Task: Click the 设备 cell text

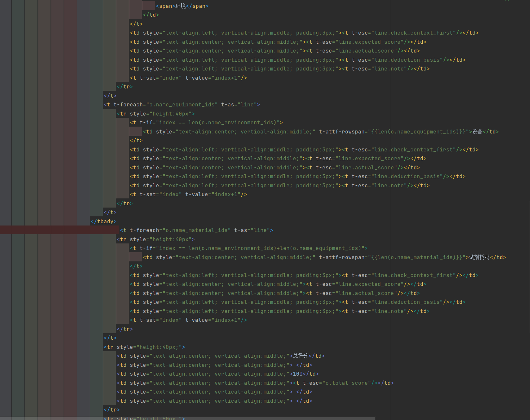Action: point(477,132)
